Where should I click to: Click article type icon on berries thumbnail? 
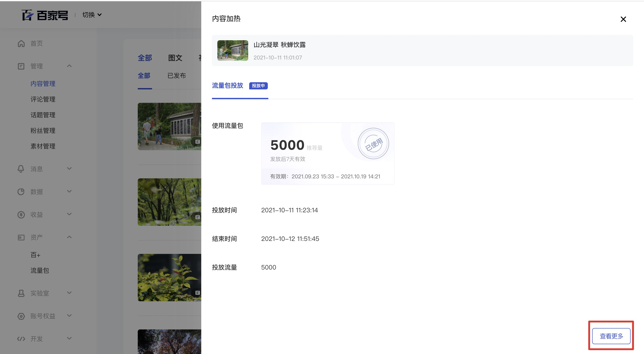197,293
